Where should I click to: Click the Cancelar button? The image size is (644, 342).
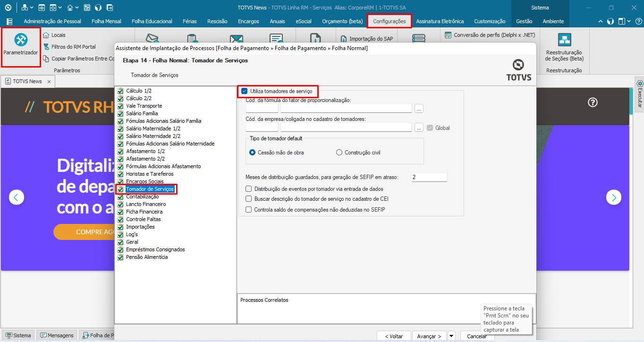point(477,336)
